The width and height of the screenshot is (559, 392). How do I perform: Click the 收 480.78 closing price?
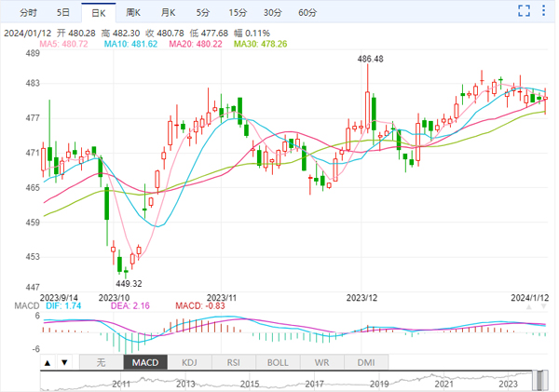(x=165, y=34)
